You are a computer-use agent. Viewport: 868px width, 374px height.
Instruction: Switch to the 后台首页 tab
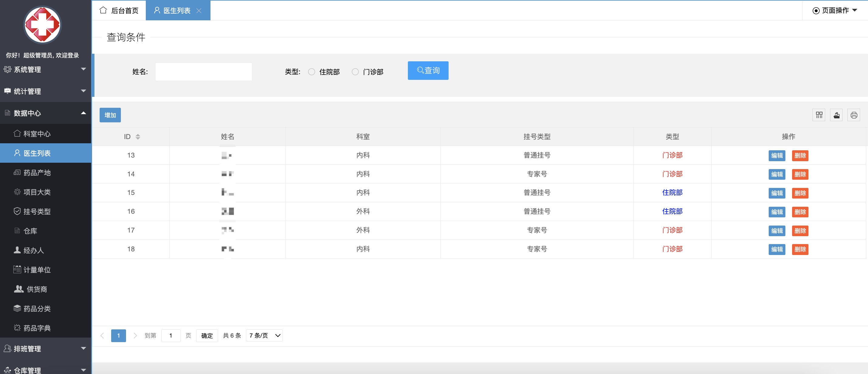[119, 10]
